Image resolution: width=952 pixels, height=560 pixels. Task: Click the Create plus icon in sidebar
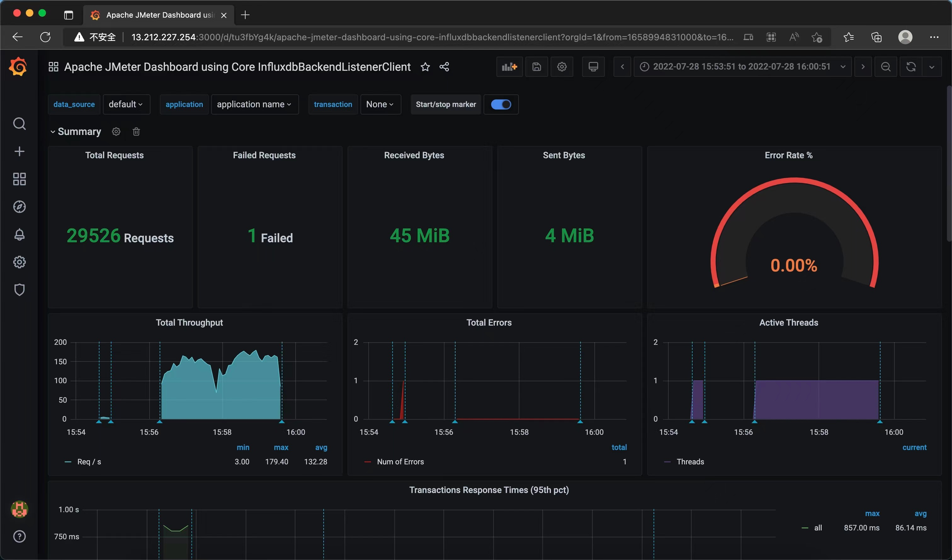point(19,151)
